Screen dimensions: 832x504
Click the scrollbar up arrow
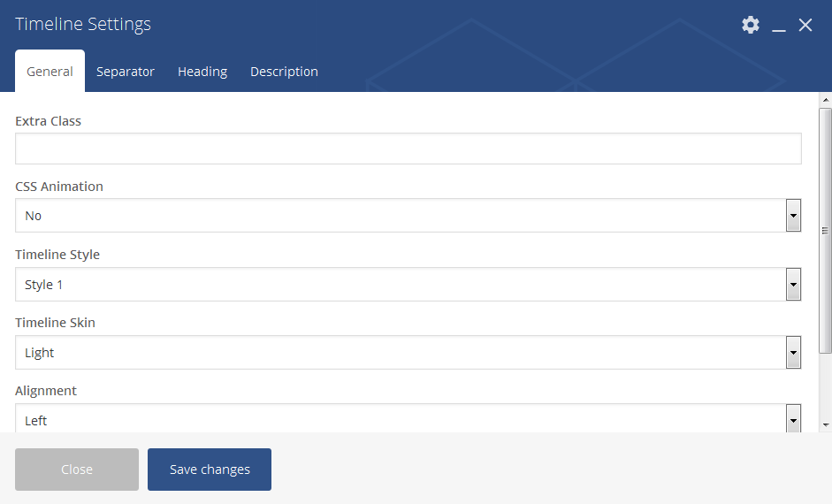[x=825, y=100]
